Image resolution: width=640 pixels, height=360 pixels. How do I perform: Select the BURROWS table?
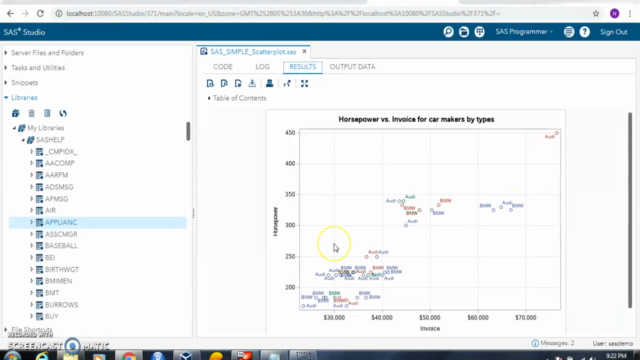point(61,305)
